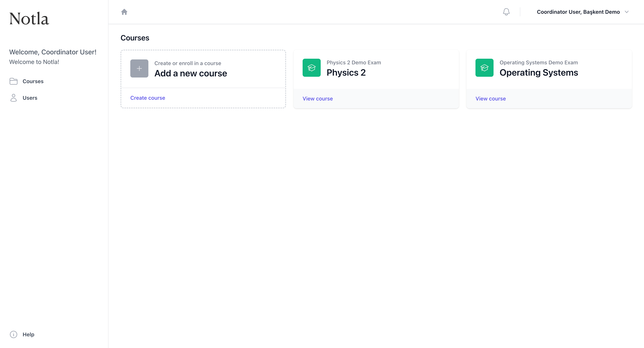644x348 pixels.
Task: Click 'Create or enroll in a course' text
Action: 188,63
